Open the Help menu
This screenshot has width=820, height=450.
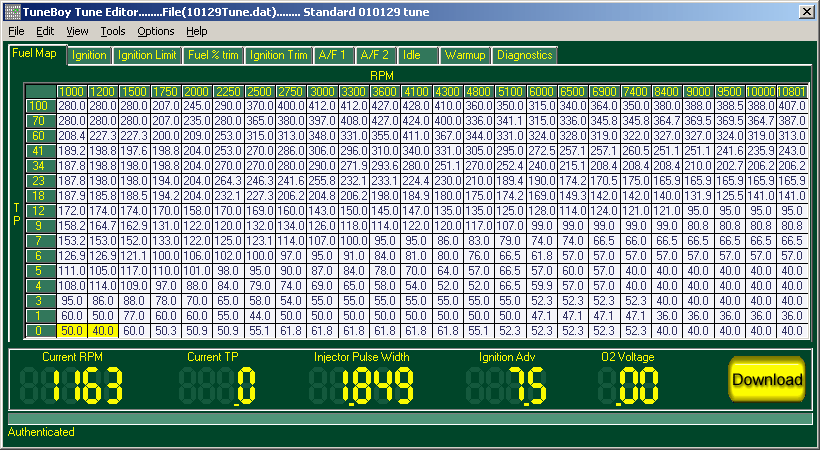click(197, 31)
